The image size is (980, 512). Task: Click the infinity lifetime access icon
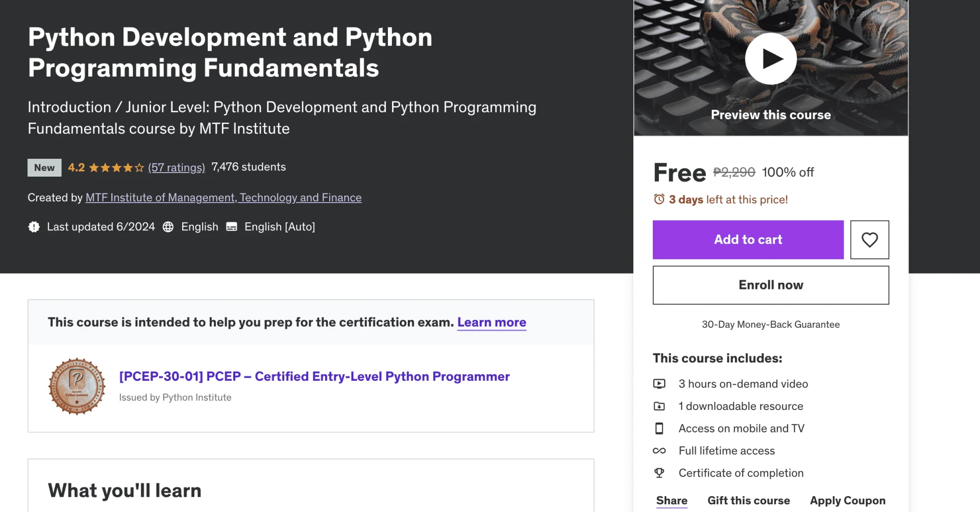point(659,451)
